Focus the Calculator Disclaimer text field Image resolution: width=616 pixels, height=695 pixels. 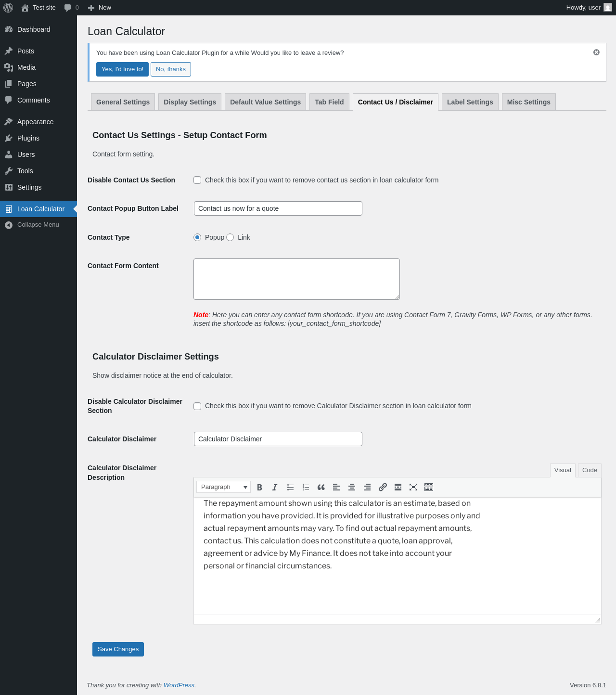[x=278, y=439]
